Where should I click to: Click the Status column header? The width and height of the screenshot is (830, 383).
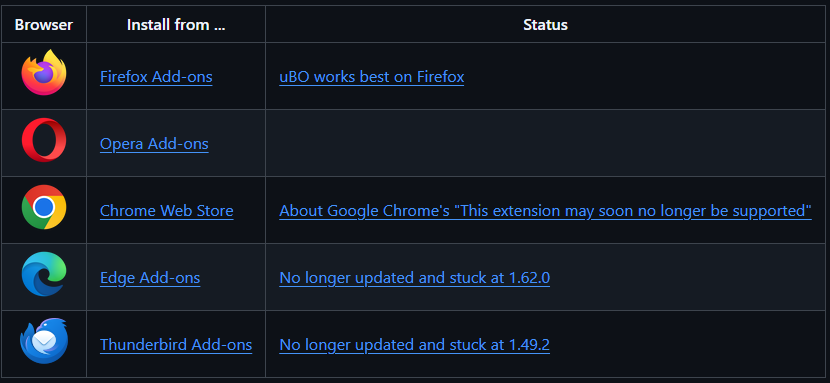(545, 25)
